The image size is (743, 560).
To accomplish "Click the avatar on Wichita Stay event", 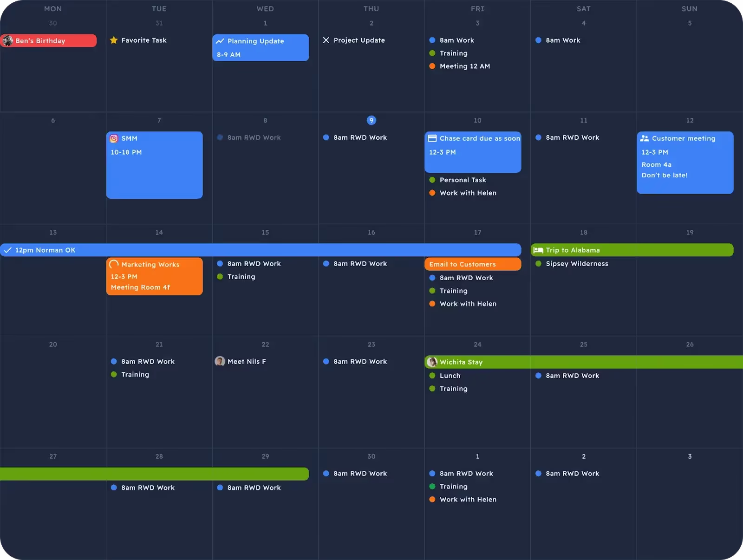I will pos(432,362).
